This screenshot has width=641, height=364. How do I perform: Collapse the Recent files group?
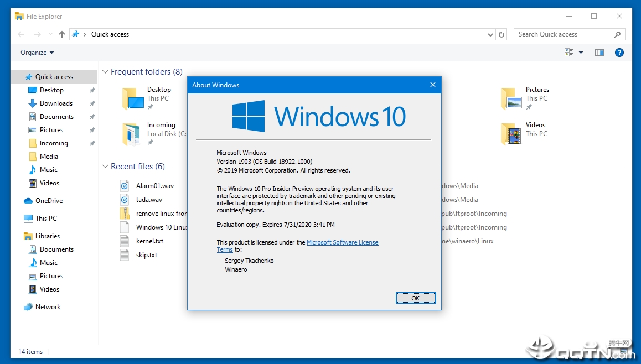pyautogui.click(x=105, y=167)
